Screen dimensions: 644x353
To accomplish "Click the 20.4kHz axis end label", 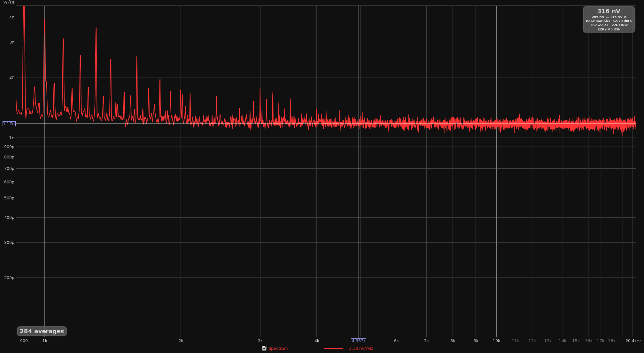I will click(633, 341).
